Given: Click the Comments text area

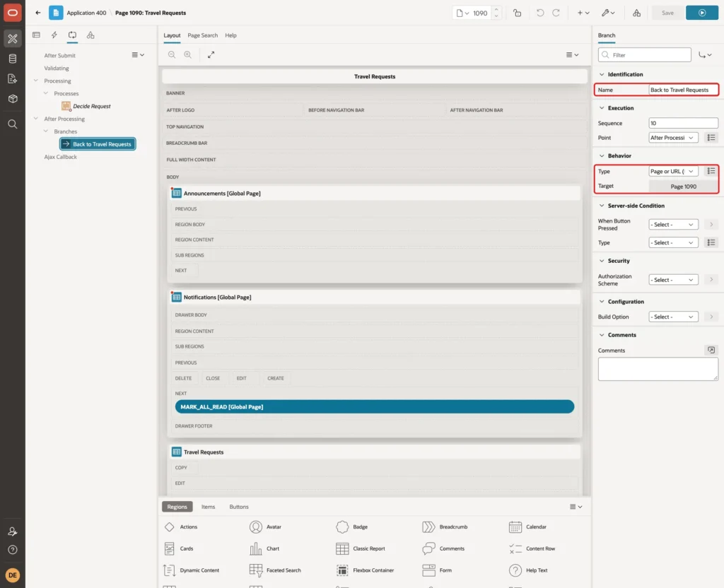Looking at the screenshot, I should 658,369.
